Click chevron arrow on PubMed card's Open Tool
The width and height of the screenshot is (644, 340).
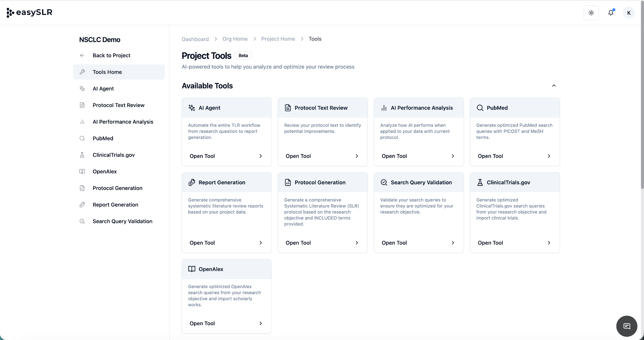(x=549, y=156)
